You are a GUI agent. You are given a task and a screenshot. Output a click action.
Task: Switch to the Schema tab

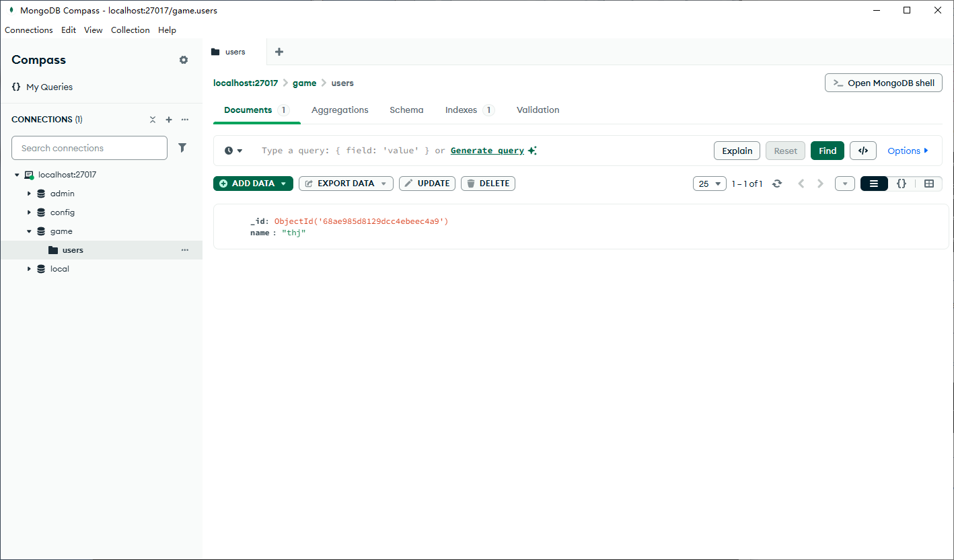(406, 110)
